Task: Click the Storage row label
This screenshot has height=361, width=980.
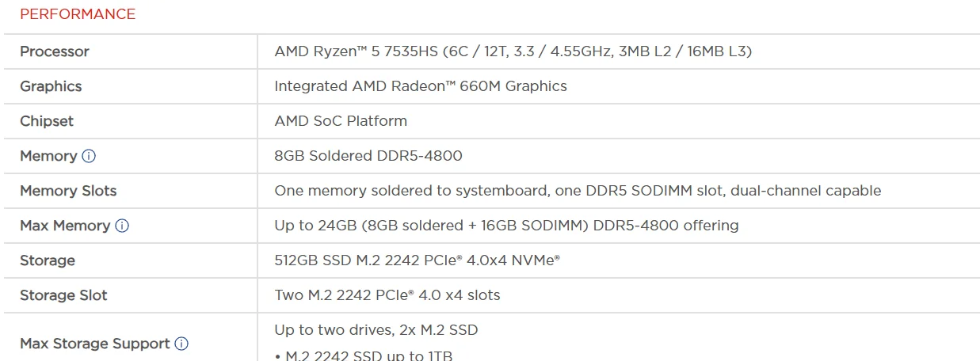Action: click(48, 260)
